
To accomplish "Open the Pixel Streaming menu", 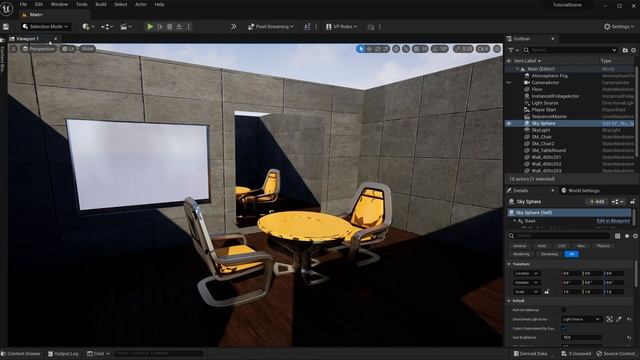I will (271, 27).
